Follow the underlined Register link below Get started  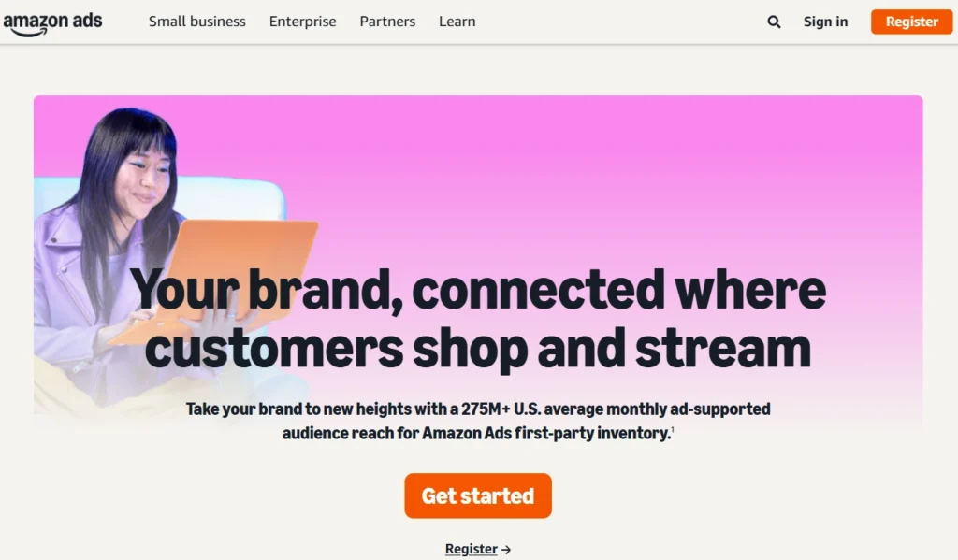pyautogui.click(x=471, y=549)
